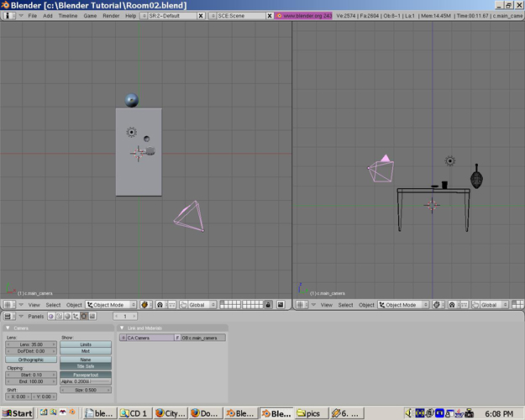Toggle the Passepartout option
Viewport: 525px width, 420px height.
(86, 375)
